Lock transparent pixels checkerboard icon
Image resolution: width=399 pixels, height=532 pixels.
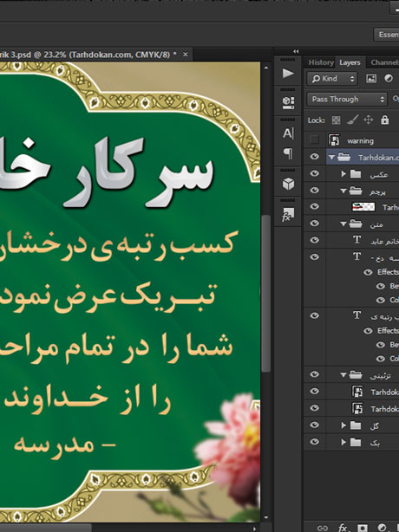[x=336, y=120]
